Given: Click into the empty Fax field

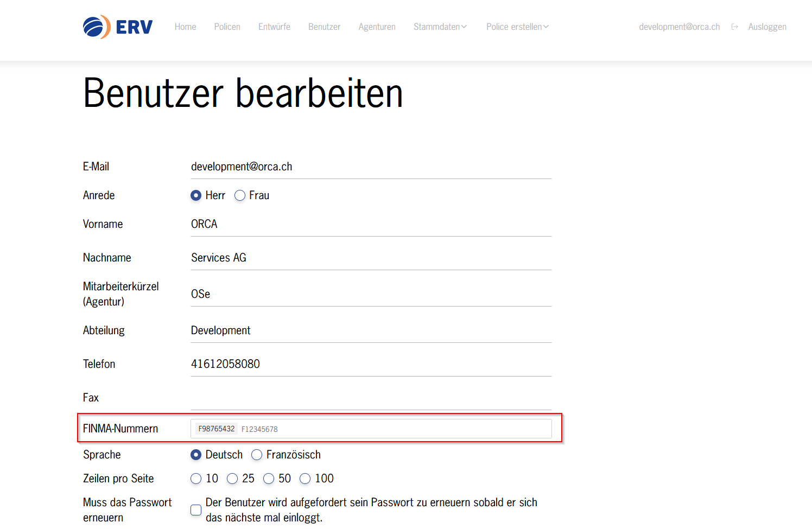Looking at the screenshot, I should [371, 398].
